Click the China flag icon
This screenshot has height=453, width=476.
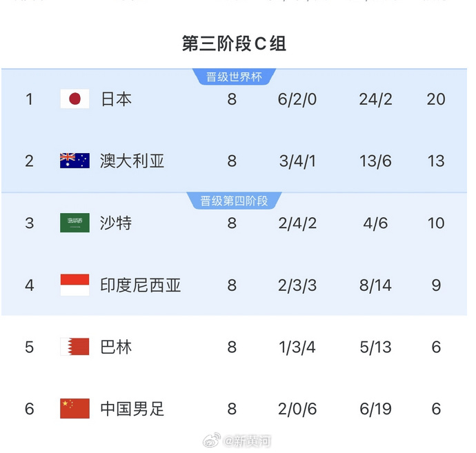[x=75, y=409]
